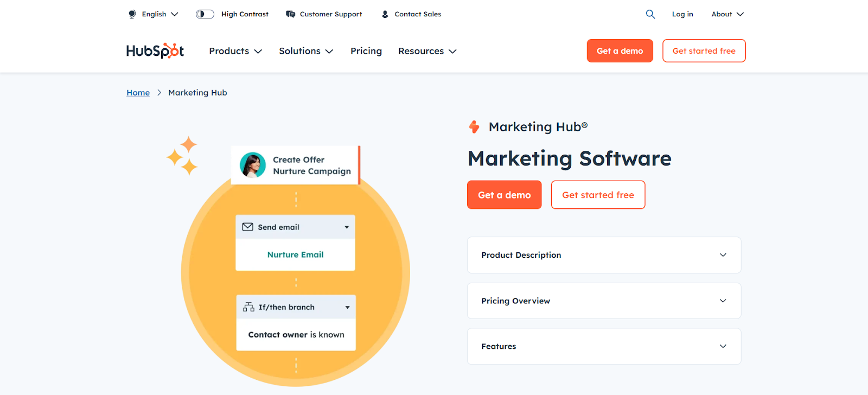This screenshot has height=395, width=868.
Task: Click the orange sparkle stars decoration icon
Action: pyautogui.click(x=182, y=156)
